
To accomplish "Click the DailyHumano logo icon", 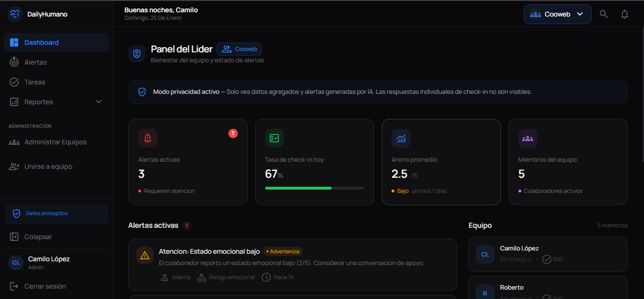I will click(15, 14).
